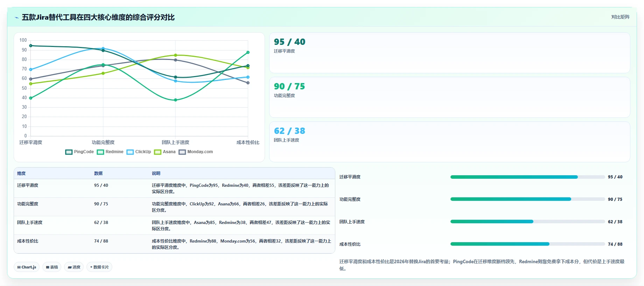Image resolution: width=644 pixels, height=286 pixels.
Task: Click Redmine data point at 成本性价比
Action: (248, 52)
